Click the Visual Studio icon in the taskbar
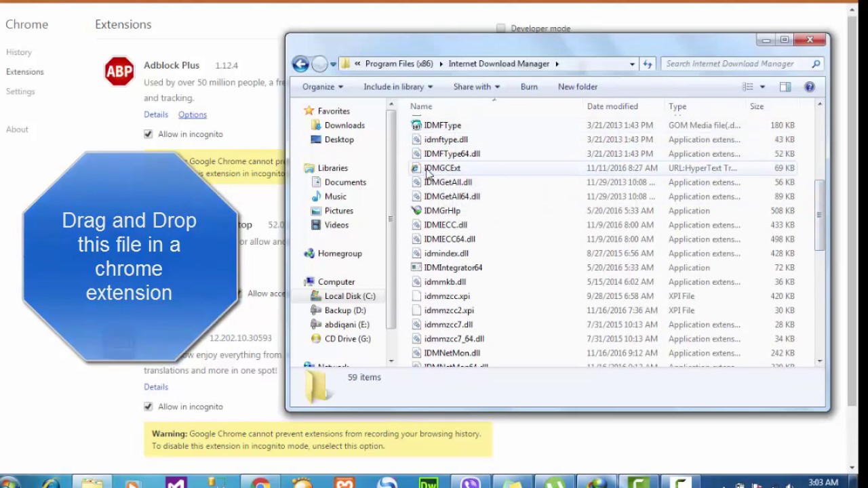Viewport: 868px width, 488px height. click(176, 483)
